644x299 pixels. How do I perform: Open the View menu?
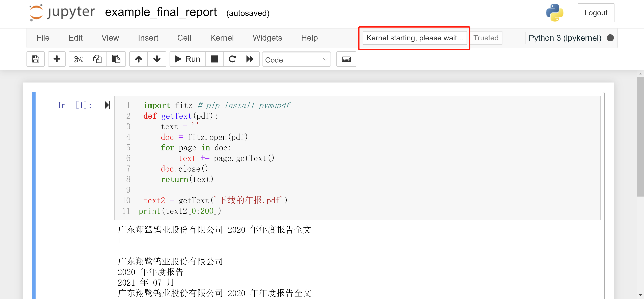pyautogui.click(x=110, y=38)
